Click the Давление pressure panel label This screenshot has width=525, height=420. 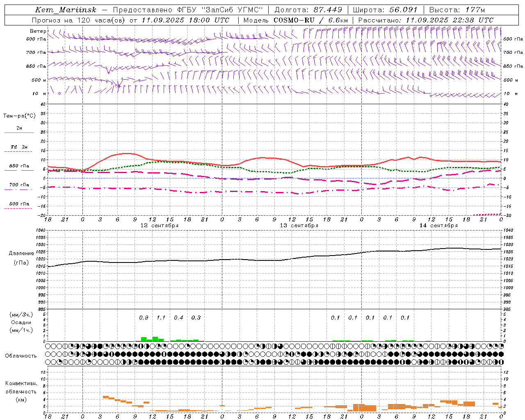pos(21,253)
